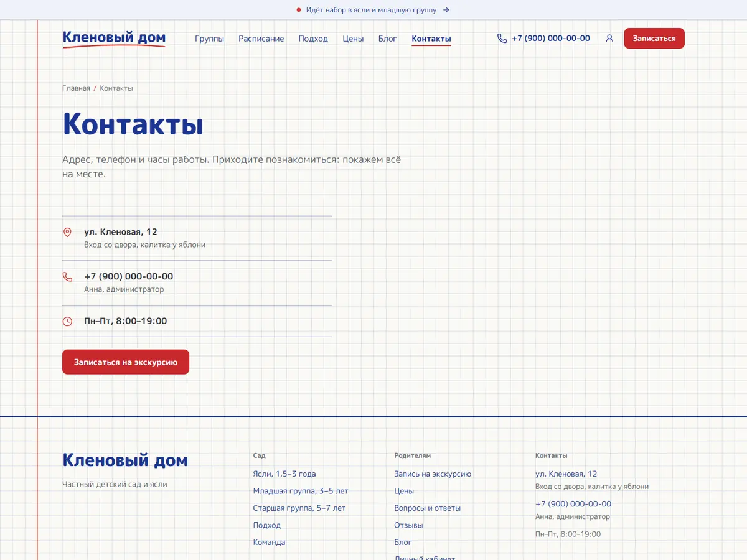The image size is (747, 560).
Task: Click the Контакты page heading
Action: [133, 124]
